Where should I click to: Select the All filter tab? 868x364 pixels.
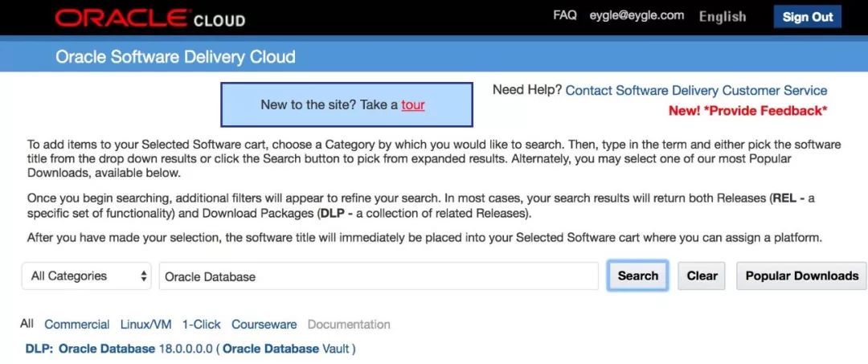27,324
